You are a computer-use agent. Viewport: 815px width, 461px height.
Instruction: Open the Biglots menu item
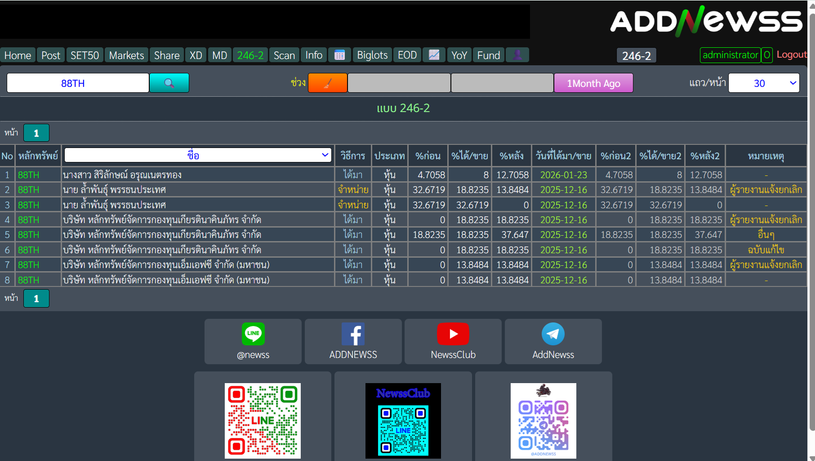click(372, 55)
